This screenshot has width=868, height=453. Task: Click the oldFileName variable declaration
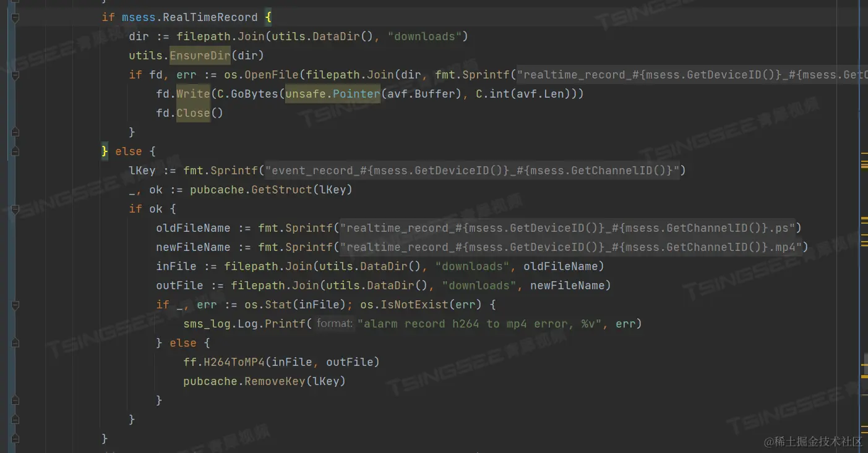tap(193, 228)
